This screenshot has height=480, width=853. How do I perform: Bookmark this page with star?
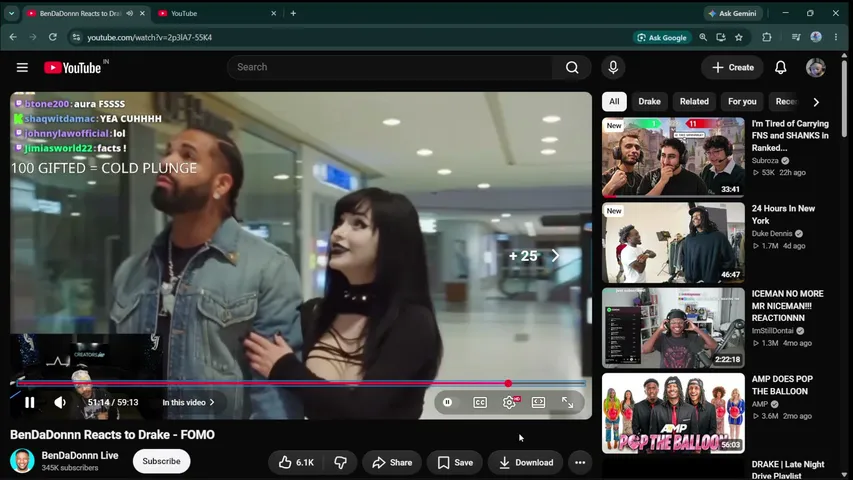tap(739, 38)
